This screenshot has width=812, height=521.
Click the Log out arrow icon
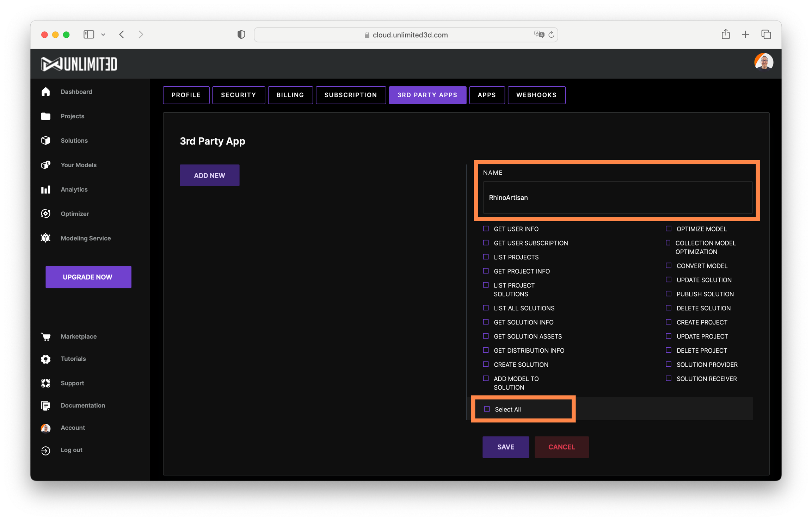pos(46,450)
